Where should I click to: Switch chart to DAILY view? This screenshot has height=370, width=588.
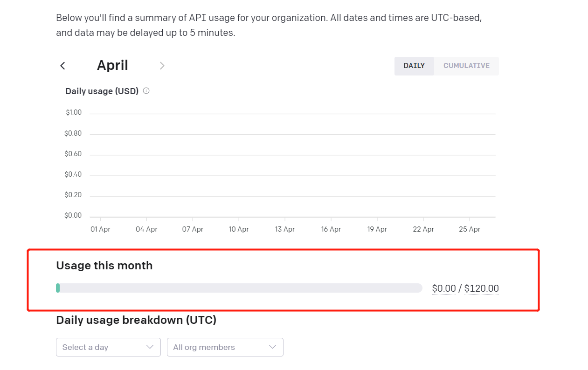coord(414,66)
